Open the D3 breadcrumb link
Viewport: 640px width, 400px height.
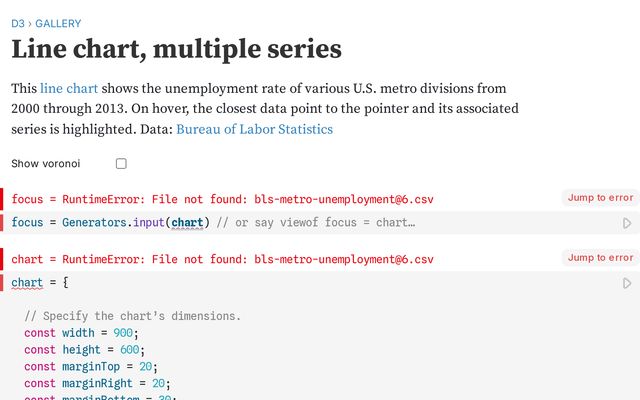(x=17, y=23)
